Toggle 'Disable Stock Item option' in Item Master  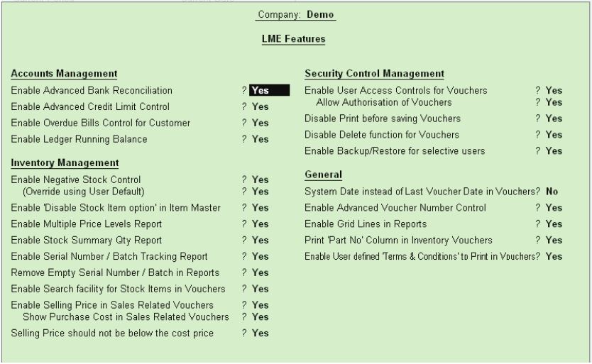pos(261,208)
